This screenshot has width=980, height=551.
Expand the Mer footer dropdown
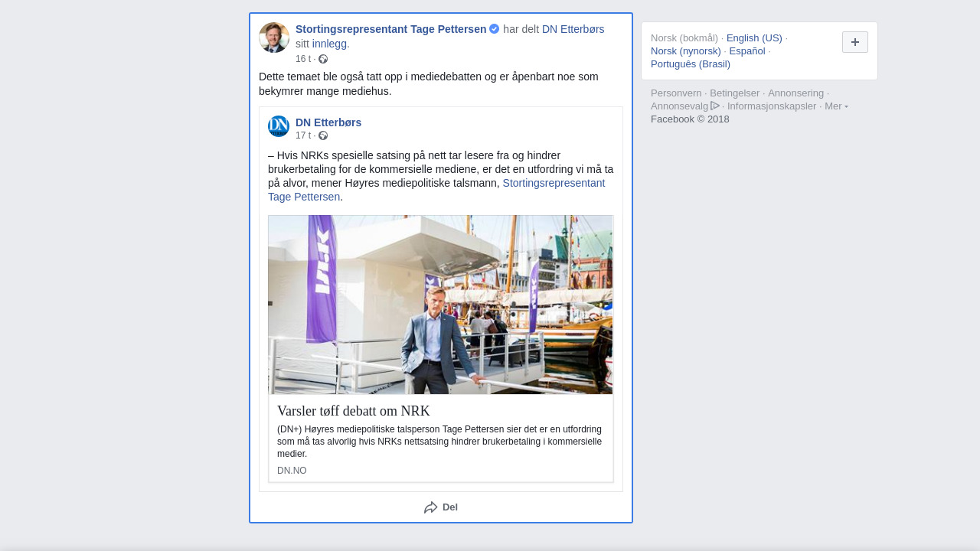[x=836, y=106]
